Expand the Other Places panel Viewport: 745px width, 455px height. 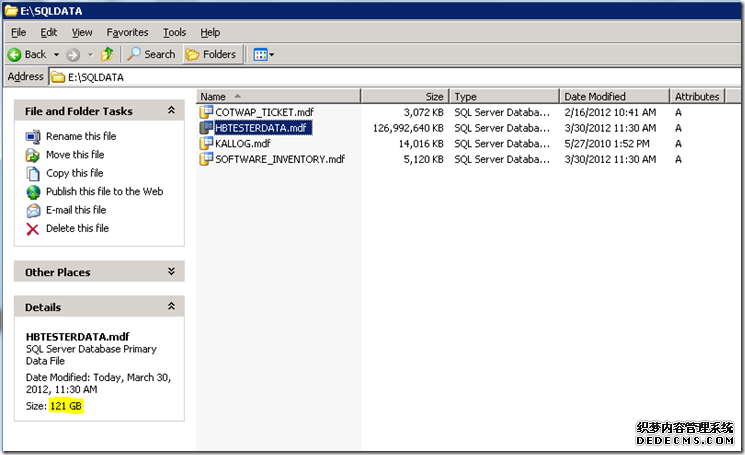[171, 272]
